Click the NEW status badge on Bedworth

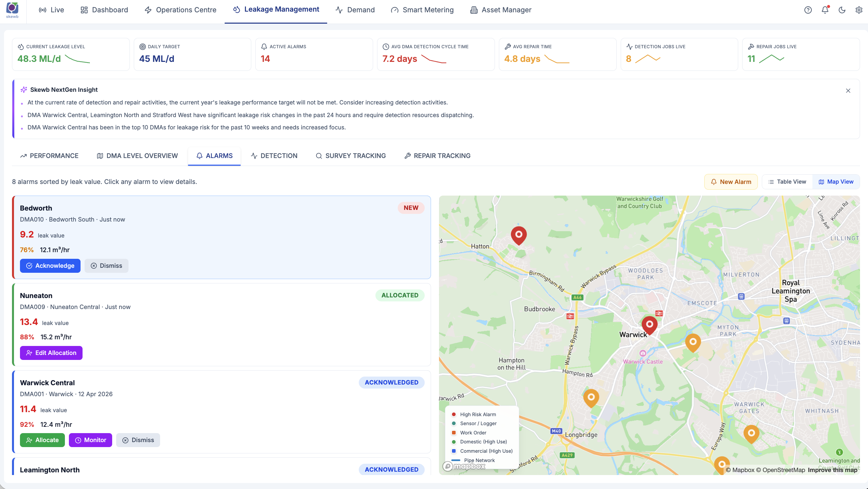click(x=411, y=208)
